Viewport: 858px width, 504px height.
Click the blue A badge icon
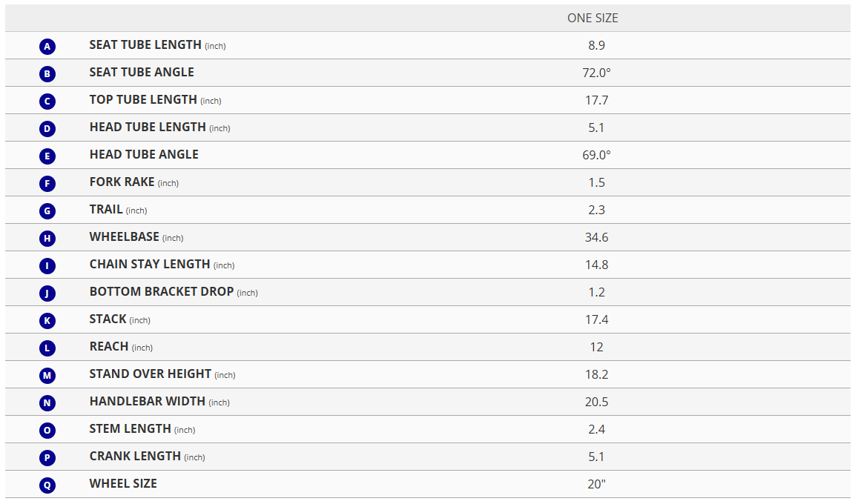(47, 47)
